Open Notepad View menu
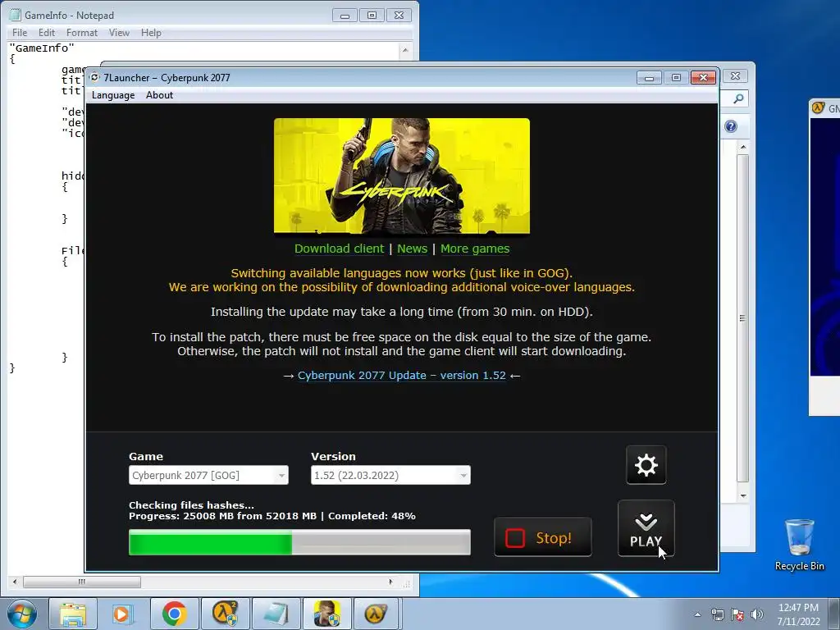 119,33
